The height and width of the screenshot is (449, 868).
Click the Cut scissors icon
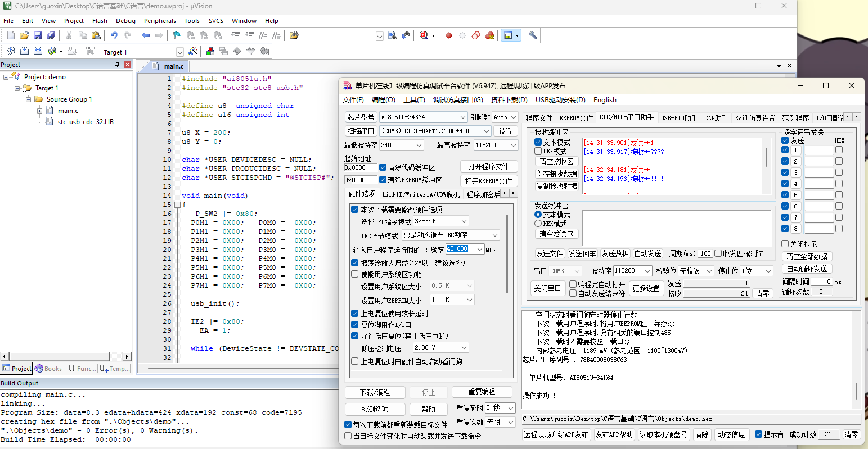69,35
